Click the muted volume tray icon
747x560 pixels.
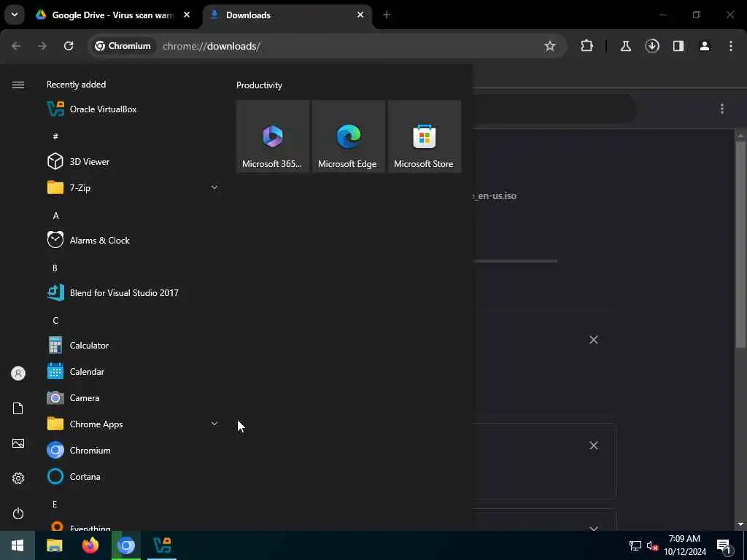[652, 545]
